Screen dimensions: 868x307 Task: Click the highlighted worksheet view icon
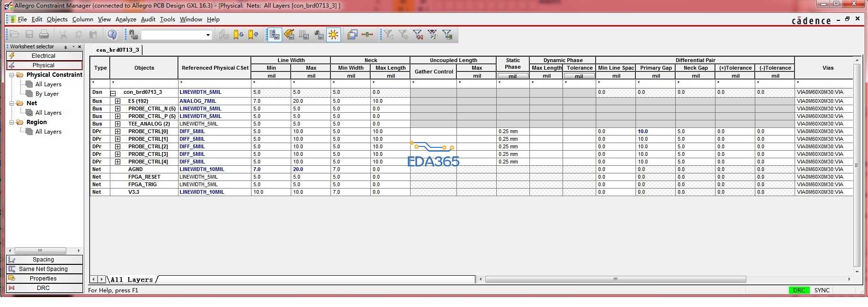pyautogui.click(x=274, y=35)
